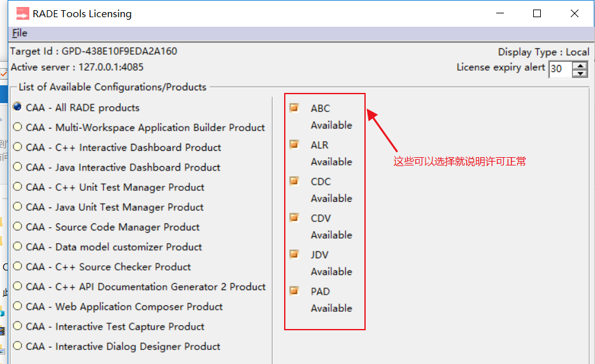
Task: Choose CAA - C++ Interactive Dashboard Product
Action: 17,147
